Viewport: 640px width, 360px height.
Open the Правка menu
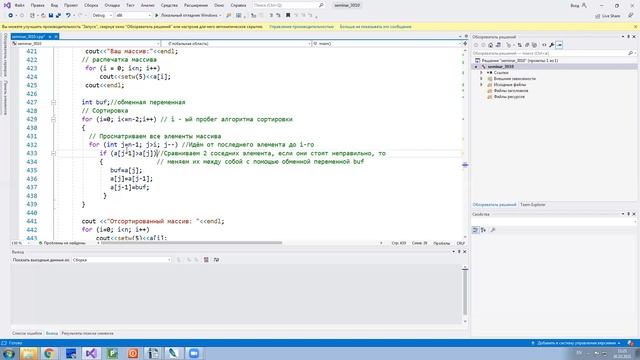[38, 5]
